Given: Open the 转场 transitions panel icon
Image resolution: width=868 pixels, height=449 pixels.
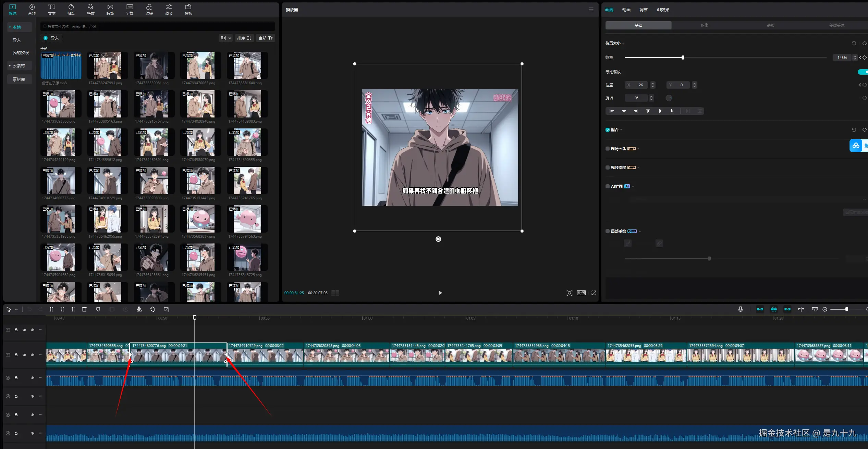Looking at the screenshot, I should click(x=110, y=9).
